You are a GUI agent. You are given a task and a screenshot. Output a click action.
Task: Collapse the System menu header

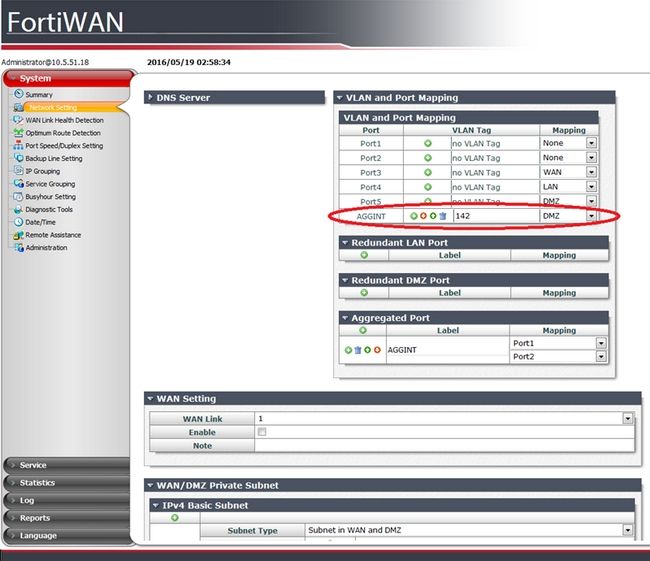pyautogui.click(x=68, y=78)
